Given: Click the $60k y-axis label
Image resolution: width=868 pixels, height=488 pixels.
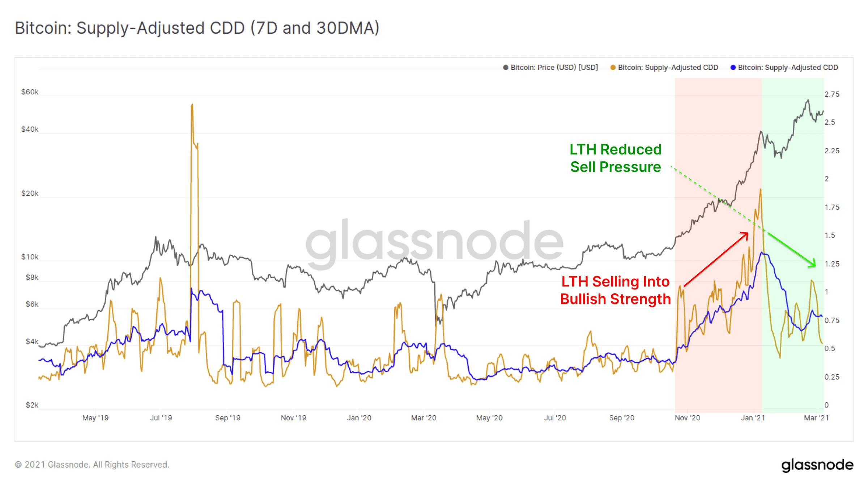Looking at the screenshot, I should (x=30, y=92).
